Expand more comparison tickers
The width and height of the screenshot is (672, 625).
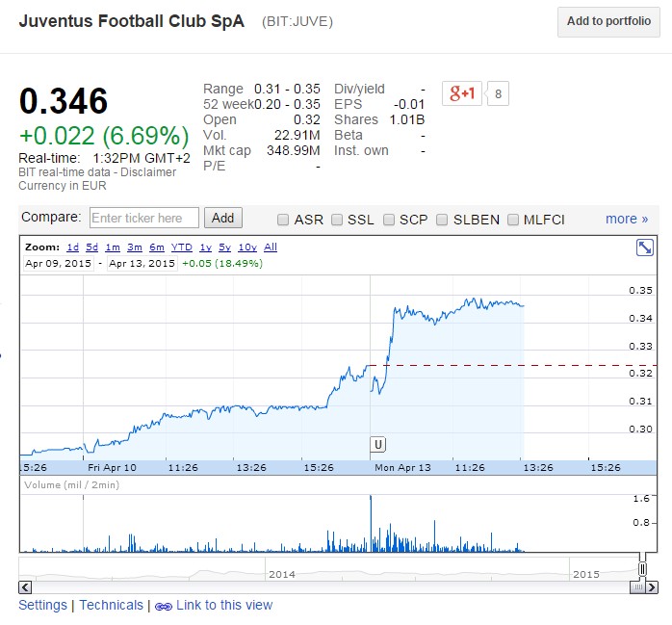tap(627, 219)
